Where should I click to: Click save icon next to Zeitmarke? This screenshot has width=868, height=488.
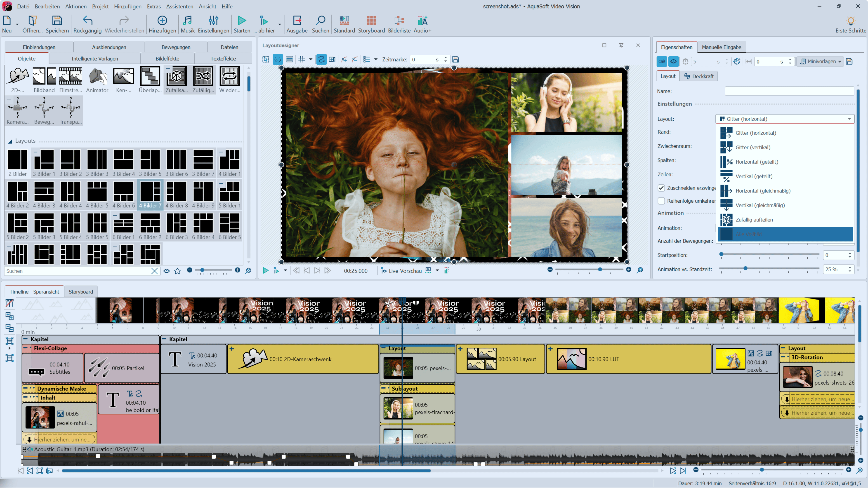click(455, 60)
